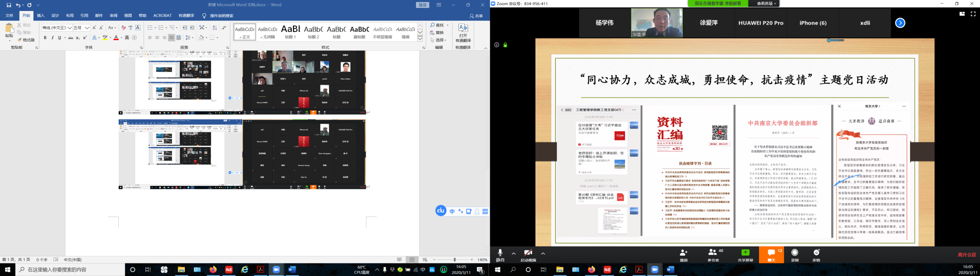Click the Windows taskbar search box
Viewport: 980px width, 276px height.
71,270
